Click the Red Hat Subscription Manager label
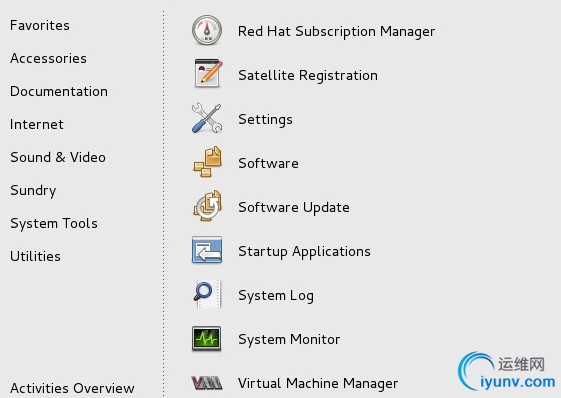Viewport: 561px width, 398px height. point(337,31)
